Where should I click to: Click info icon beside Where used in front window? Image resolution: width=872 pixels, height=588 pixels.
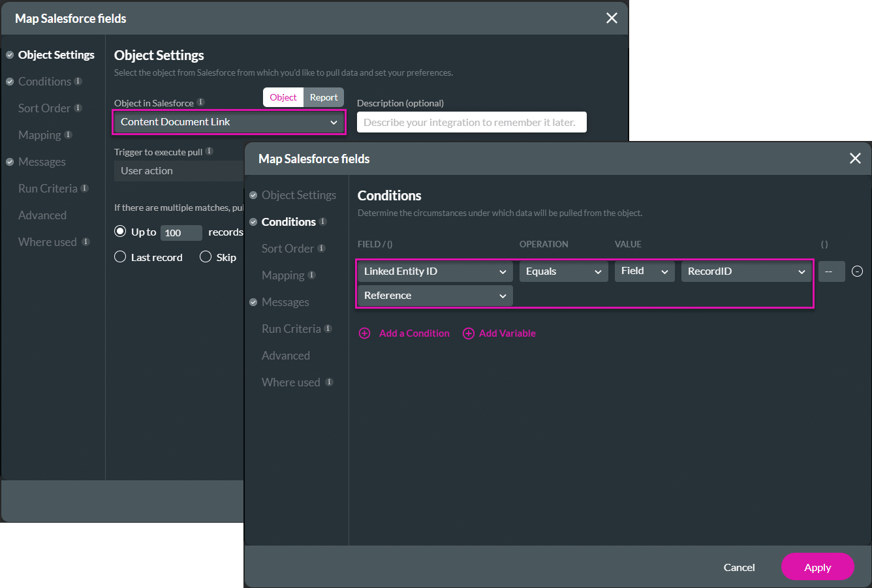coord(330,382)
